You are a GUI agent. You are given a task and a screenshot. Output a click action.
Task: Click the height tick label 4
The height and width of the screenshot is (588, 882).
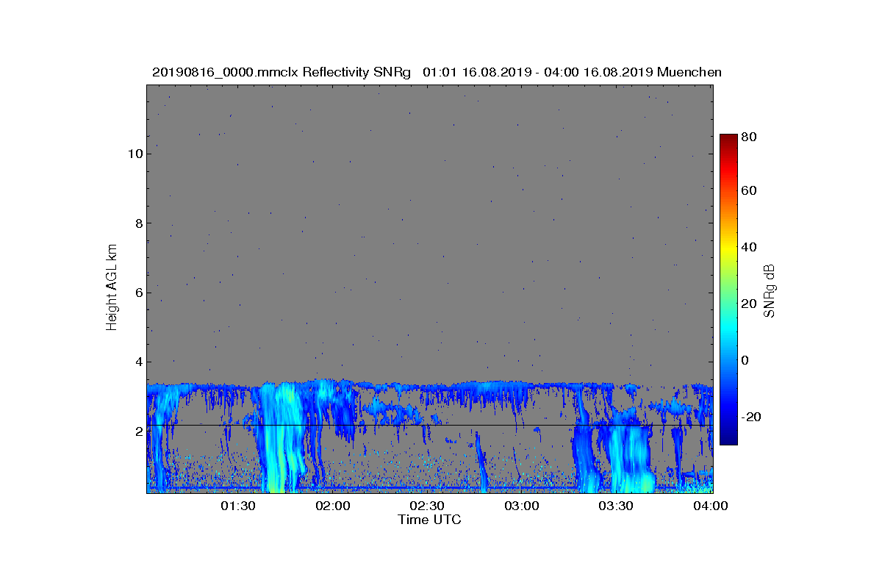click(137, 362)
